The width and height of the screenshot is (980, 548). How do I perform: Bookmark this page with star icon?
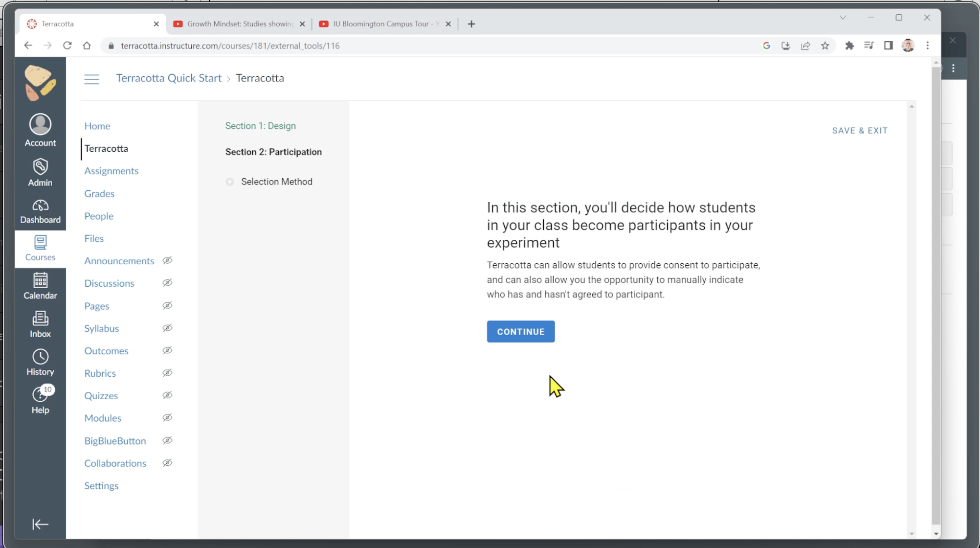(825, 46)
